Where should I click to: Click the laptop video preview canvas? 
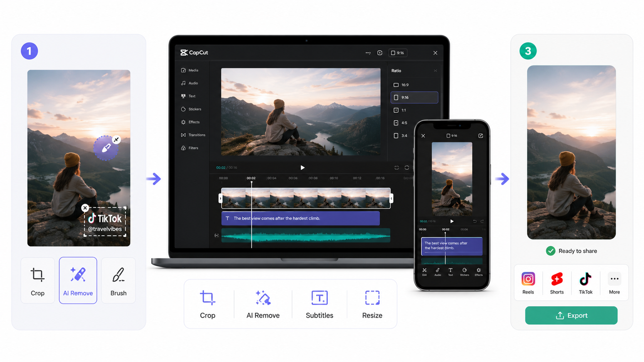pyautogui.click(x=301, y=112)
